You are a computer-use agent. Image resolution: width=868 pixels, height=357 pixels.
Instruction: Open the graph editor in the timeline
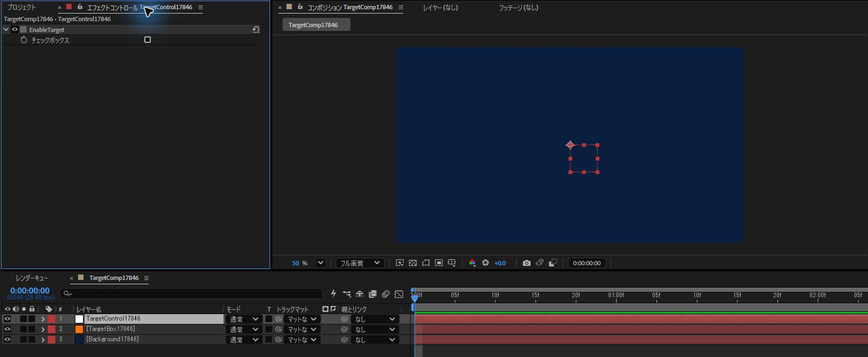click(399, 294)
